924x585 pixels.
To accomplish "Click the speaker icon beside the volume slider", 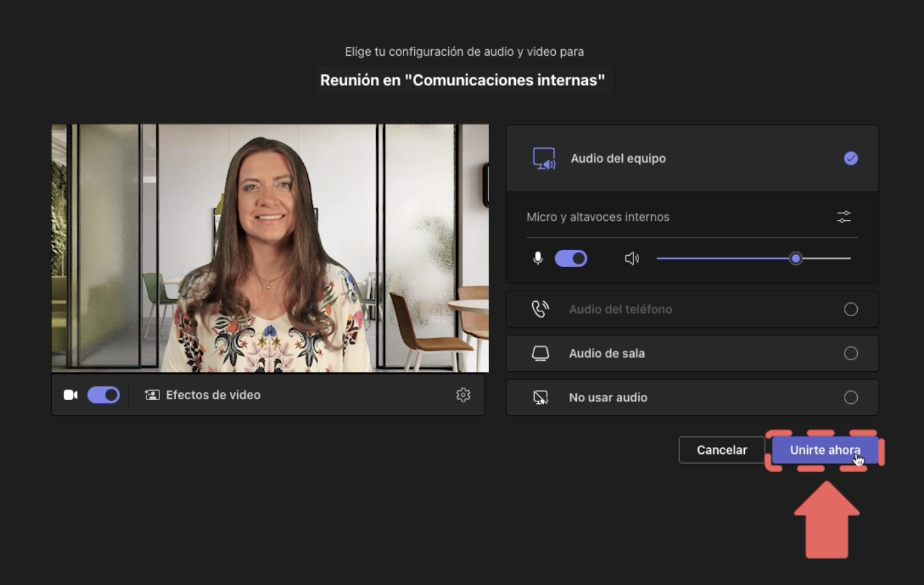I will [632, 258].
